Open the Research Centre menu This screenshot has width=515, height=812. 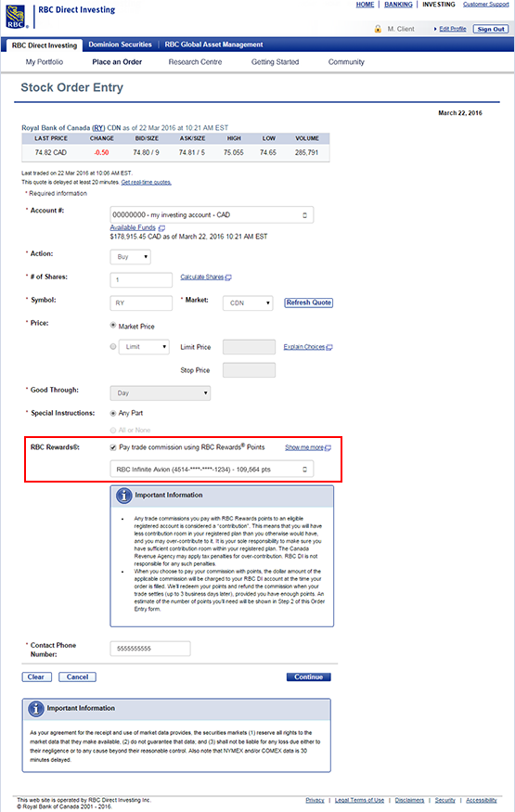coord(195,62)
